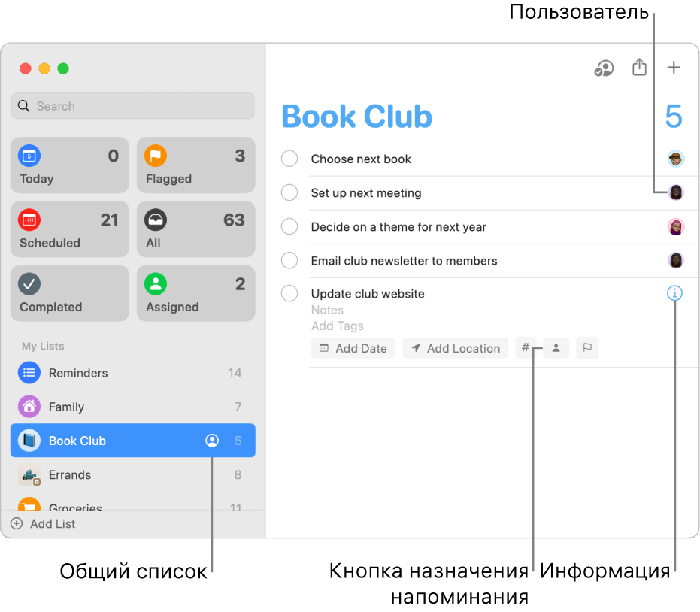700x612 pixels.
Task: Click the text Choose next book
Action: coord(361,159)
